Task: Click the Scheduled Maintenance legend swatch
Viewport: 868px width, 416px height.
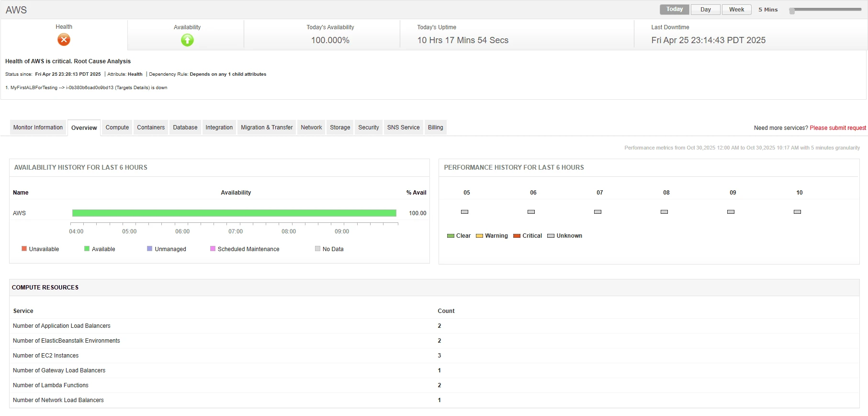Action: [213, 249]
